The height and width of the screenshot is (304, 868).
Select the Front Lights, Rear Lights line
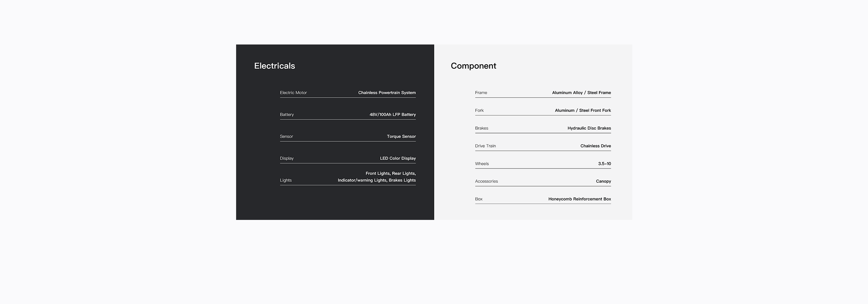tap(391, 173)
